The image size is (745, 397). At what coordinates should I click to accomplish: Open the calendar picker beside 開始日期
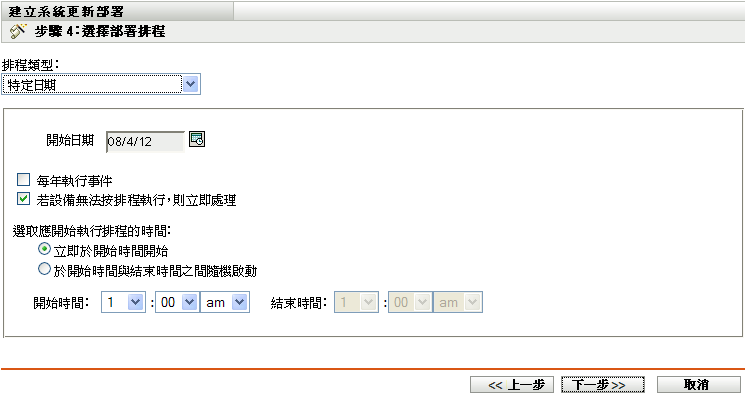coord(197,140)
